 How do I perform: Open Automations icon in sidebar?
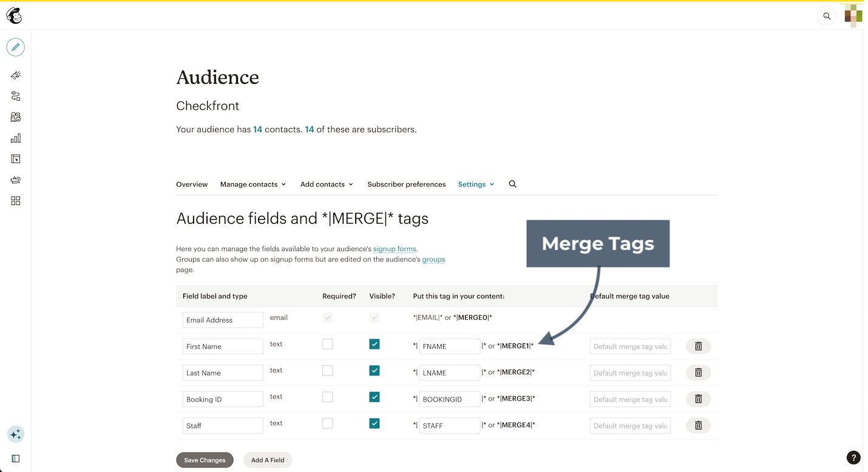(16, 96)
